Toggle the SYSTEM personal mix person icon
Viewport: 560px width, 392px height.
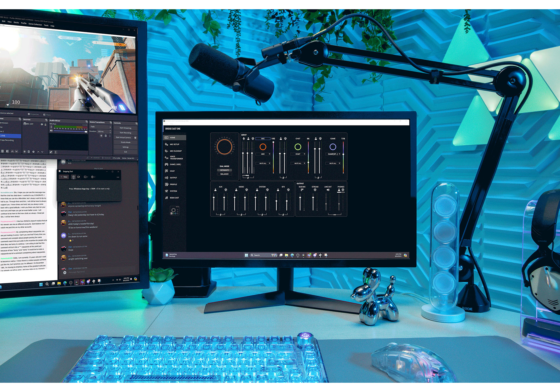click(257, 190)
